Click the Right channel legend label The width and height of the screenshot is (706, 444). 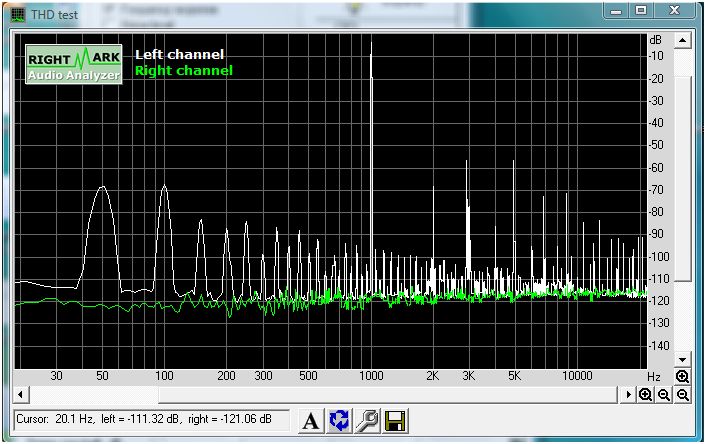(183, 71)
